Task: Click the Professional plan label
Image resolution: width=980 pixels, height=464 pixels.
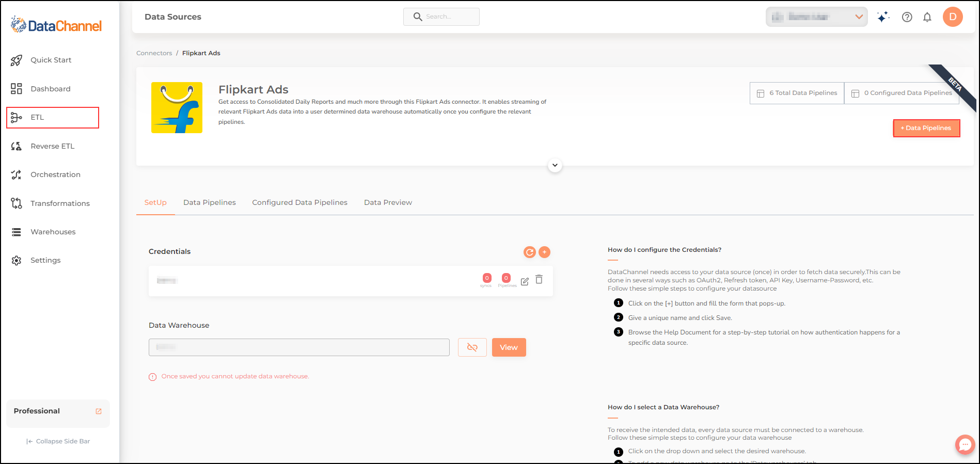Action: click(37, 411)
